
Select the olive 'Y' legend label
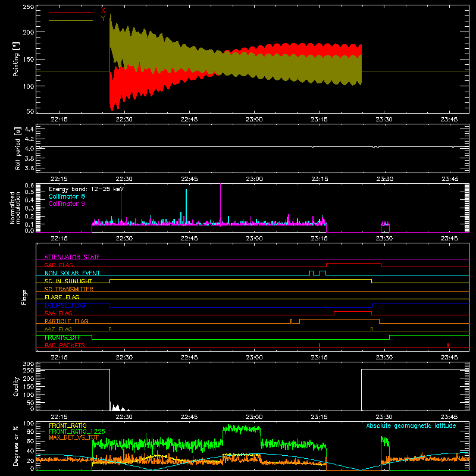(x=103, y=18)
